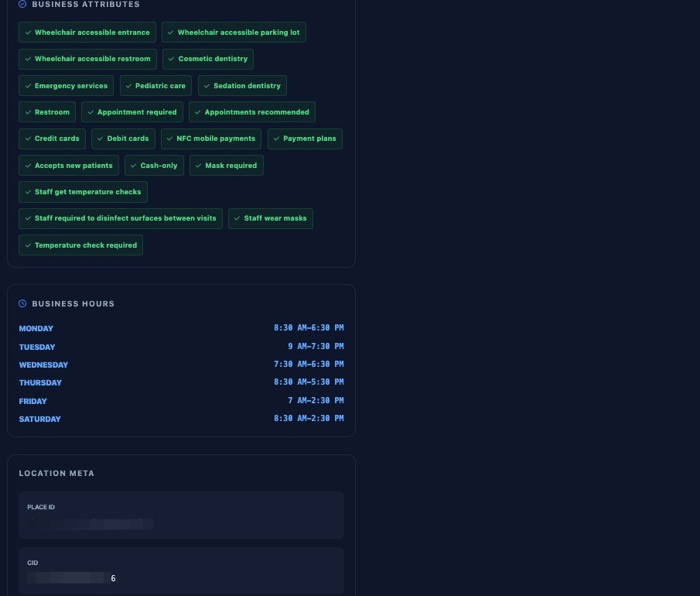Click the Restroom tag

47,112
